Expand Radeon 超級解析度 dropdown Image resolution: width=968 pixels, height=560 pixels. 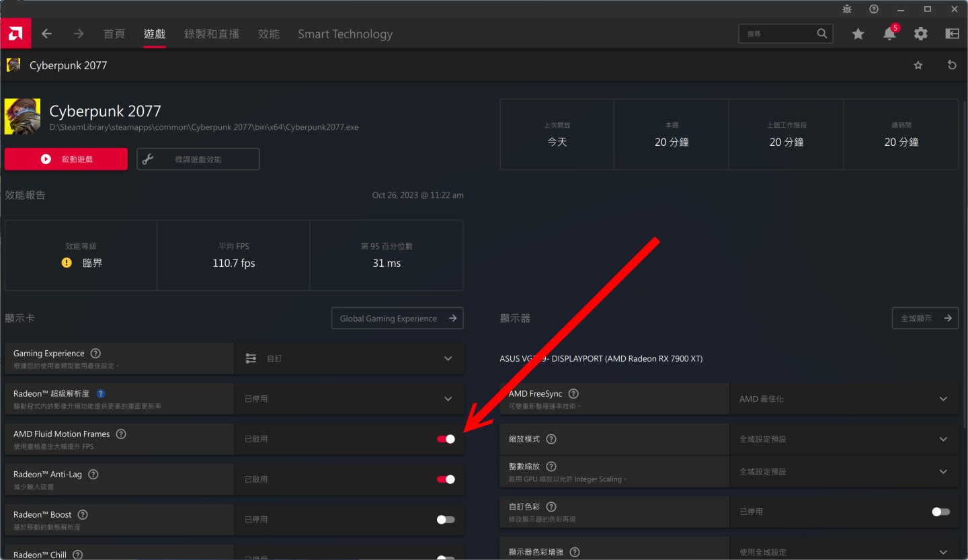[349, 399]
